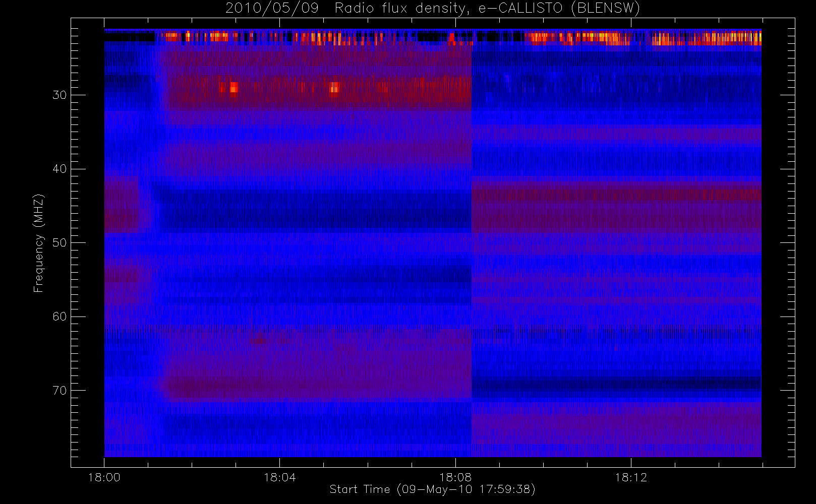Click the 50 frequency tick label

(x=60, y=242)
